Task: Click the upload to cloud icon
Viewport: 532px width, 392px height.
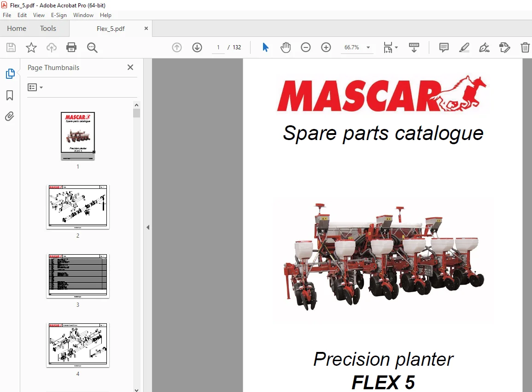Action: click(51, 47)
